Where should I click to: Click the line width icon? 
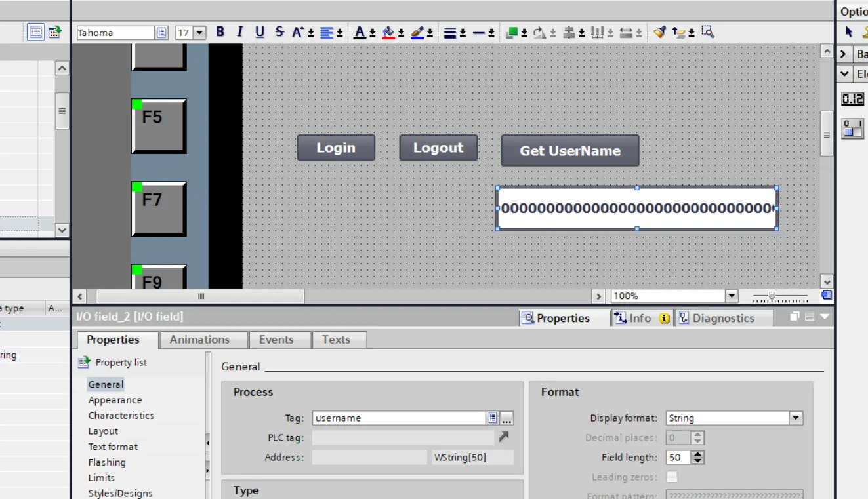(450, 32)
